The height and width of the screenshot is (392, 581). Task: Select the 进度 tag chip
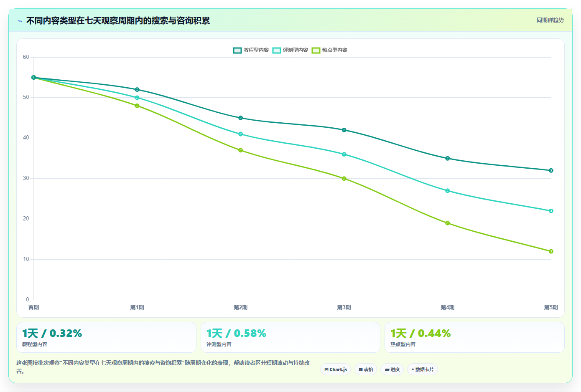tap(392, 369)
